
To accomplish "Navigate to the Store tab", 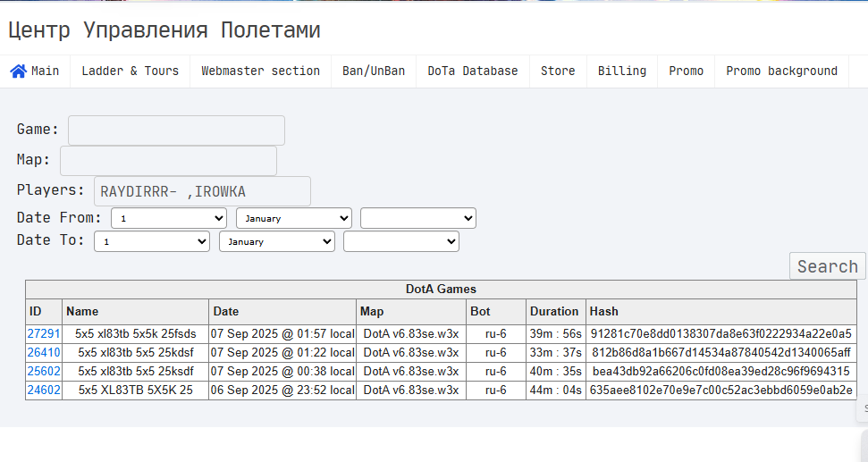I will 558,71.
